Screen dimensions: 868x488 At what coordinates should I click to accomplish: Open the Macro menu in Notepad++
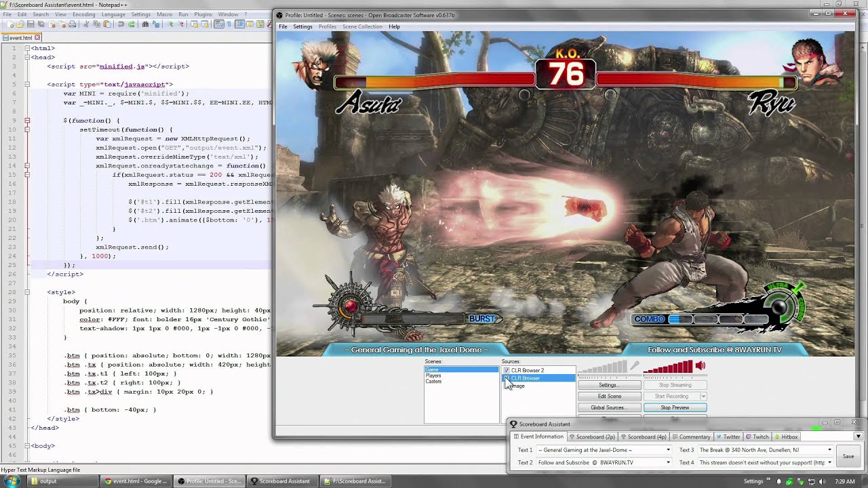(x=164, y=14)
